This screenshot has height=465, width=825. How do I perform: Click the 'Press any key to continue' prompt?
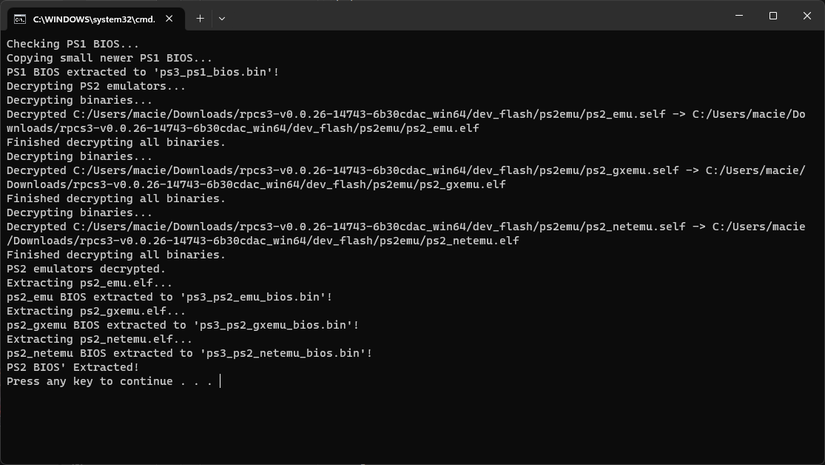pyautogui.click(x=108, y=381)
